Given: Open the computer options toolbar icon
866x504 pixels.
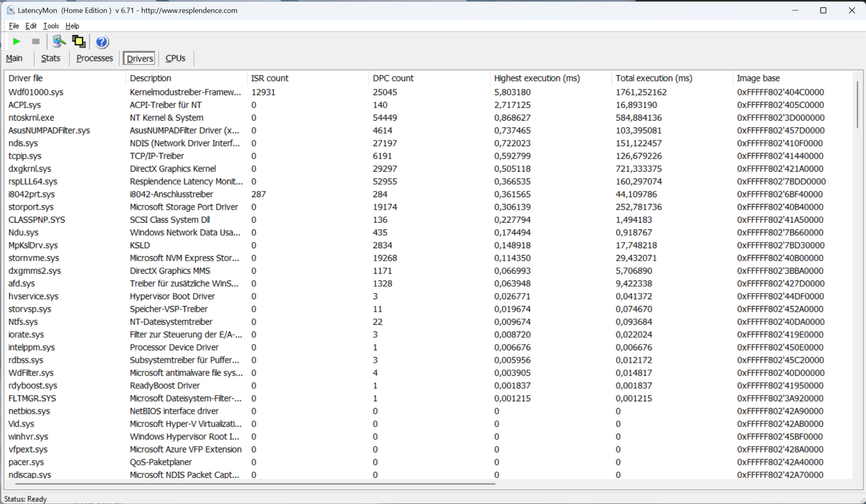Looking at the screenshot, I should click(58, 41).
